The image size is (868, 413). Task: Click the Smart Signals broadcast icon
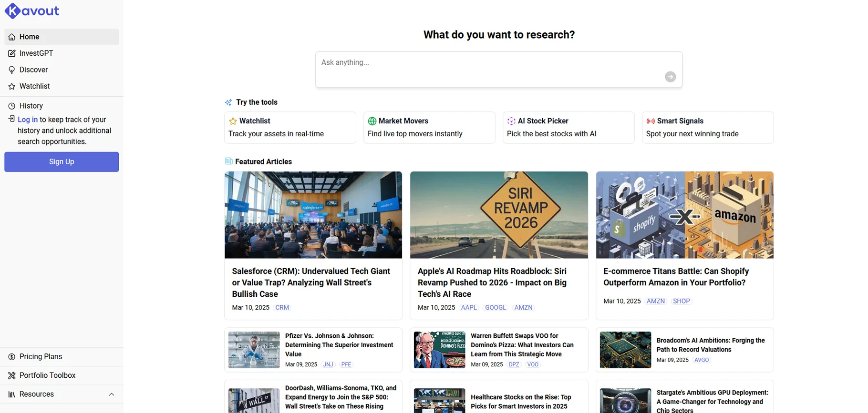tap(651, 121)
